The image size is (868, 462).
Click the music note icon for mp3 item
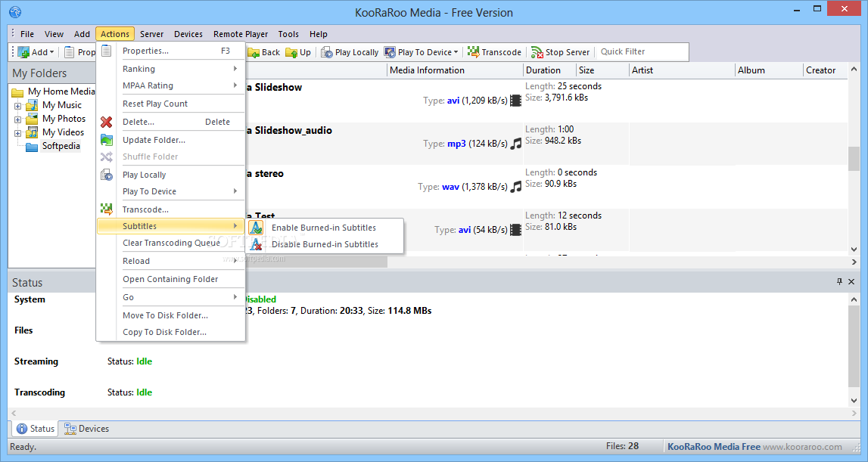516,144
